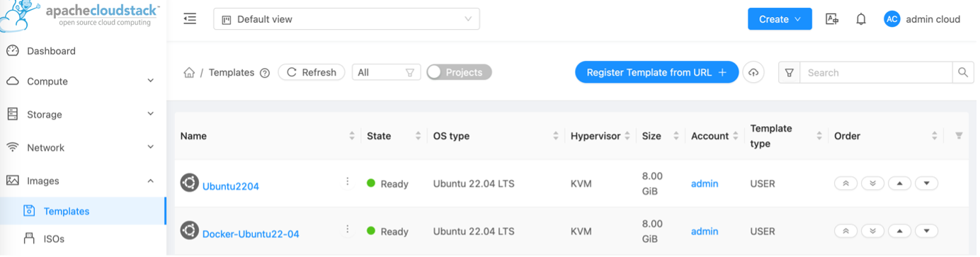Open the actions menu for Docker-Ubuntu22-04
This screenshot has height=257, width=980.
(348, 229)
